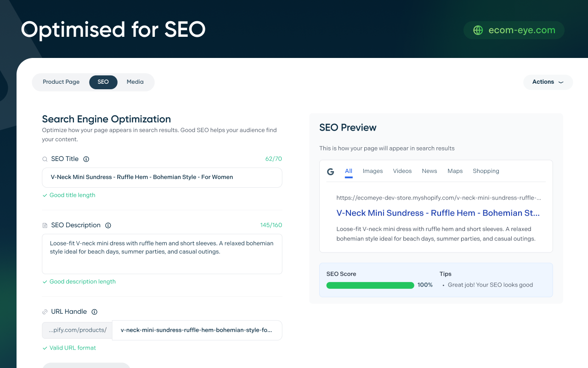Image resolution: width=588 pixels, height=368 pixels.
Task: Click the SEO Description info icon
Action: (108, 225)
